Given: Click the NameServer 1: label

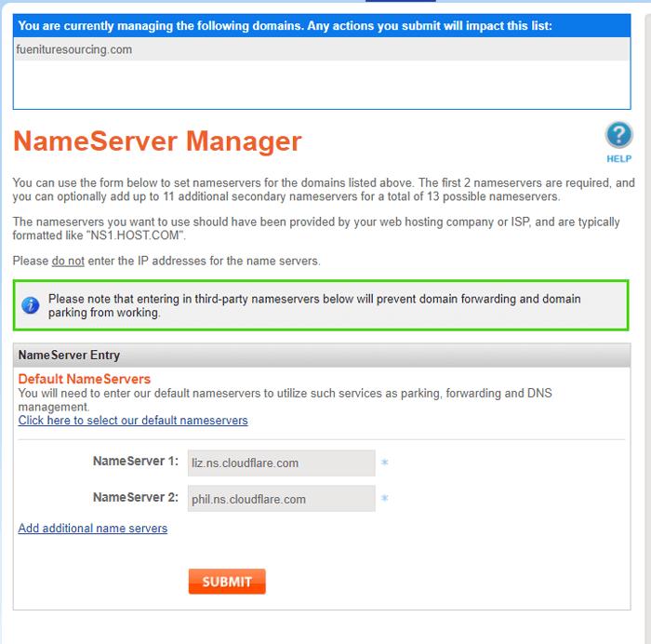Looking at the screenshot, I should [136, 462].
